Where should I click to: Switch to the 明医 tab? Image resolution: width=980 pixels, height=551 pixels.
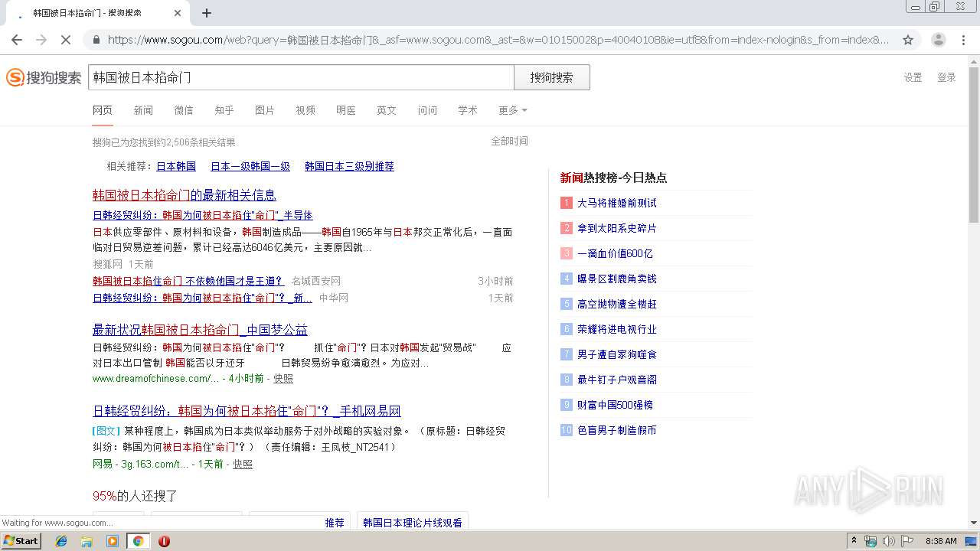coord(346,110)
